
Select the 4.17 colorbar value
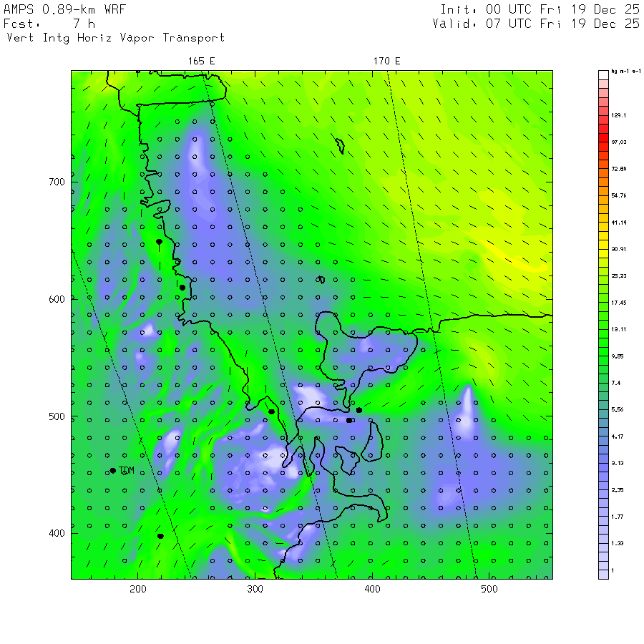pyautogui.click(x=618, y=436)
